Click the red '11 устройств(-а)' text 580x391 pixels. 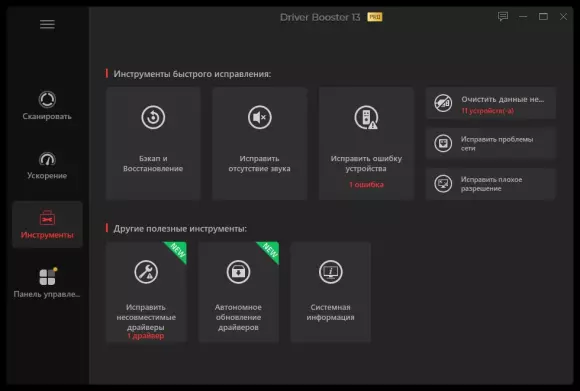click(488, 111)
